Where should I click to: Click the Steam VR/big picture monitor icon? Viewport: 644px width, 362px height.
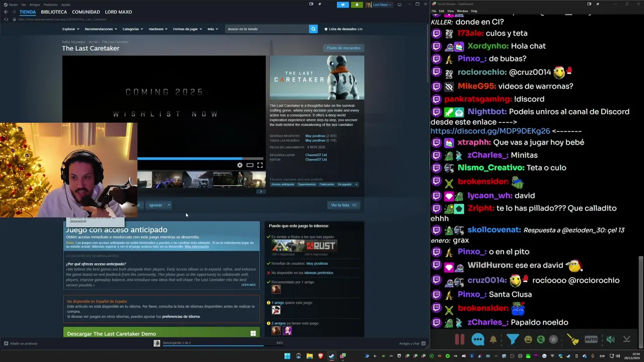click(399, 5)
